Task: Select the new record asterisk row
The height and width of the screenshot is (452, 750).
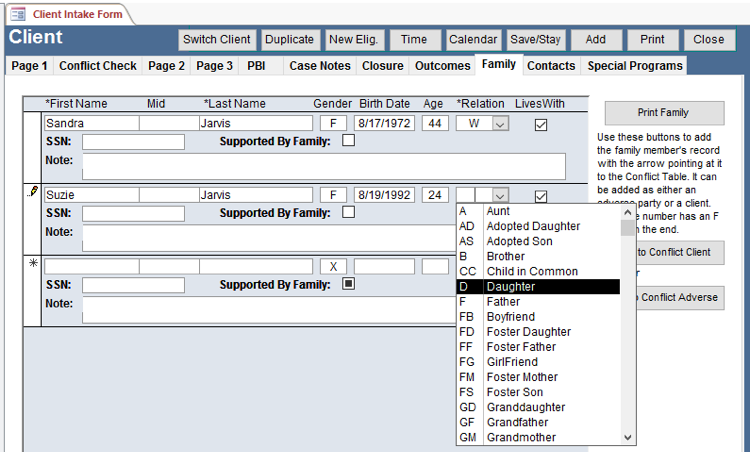Action: tap(32, 264)
